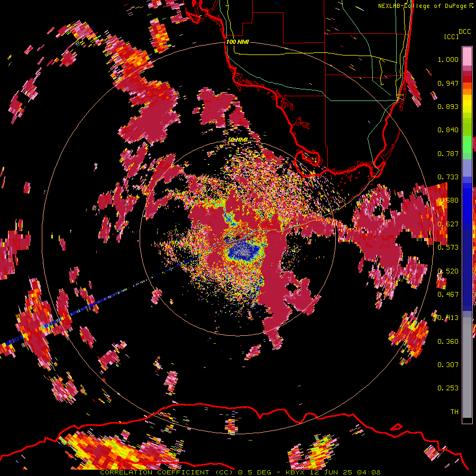476x476 pixels.
Task: Pick the light pink top color-scale segment
Action: tap(467, 57)
